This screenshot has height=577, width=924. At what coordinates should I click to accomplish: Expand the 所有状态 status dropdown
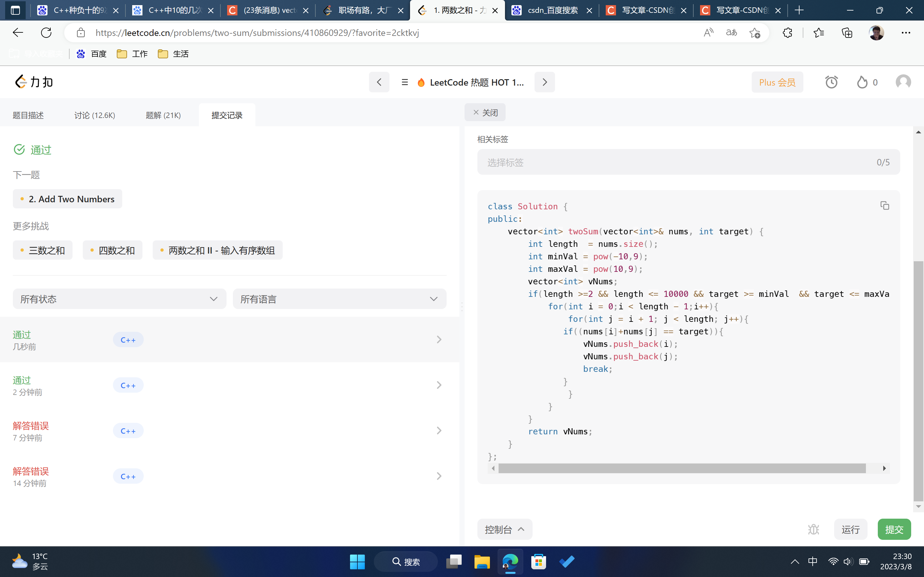119,299
